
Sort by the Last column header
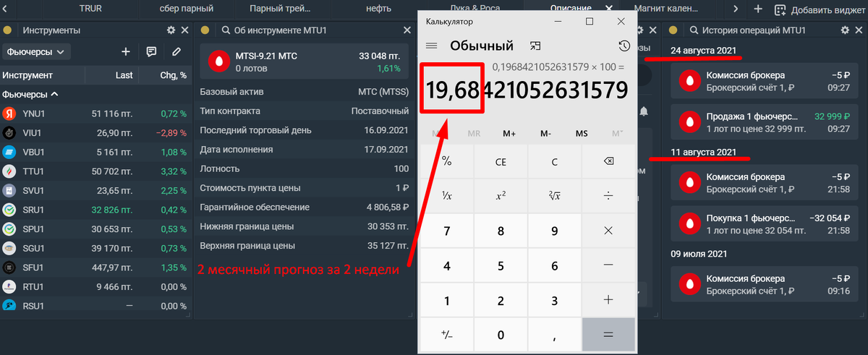pos(124,75)
